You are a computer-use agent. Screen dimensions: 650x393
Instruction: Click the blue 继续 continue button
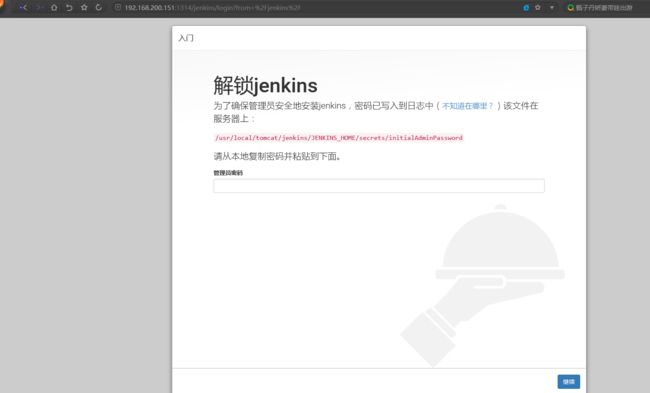[568, 382]
